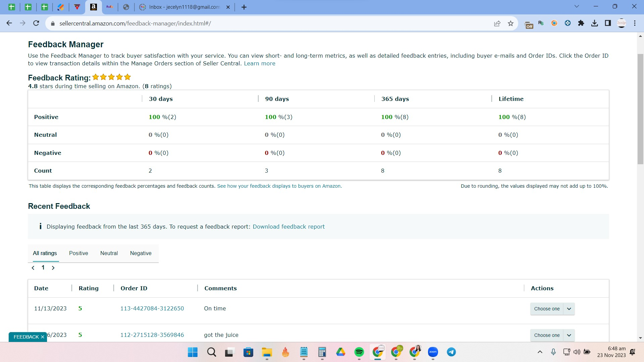The image size is (644, 362).
Task: Bookmark this page with the star icon
Action: (511, 23)
